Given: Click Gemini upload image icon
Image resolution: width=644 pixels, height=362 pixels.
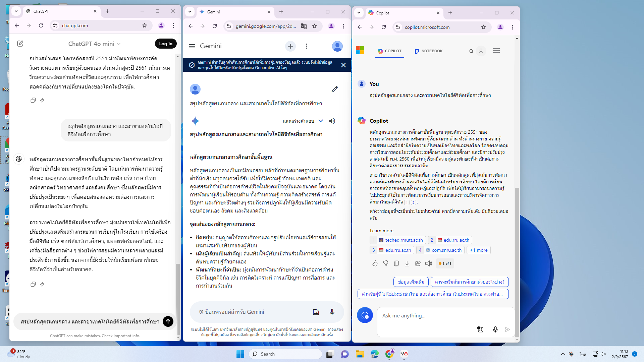Looking at the screenshot, I should [316, 312].
